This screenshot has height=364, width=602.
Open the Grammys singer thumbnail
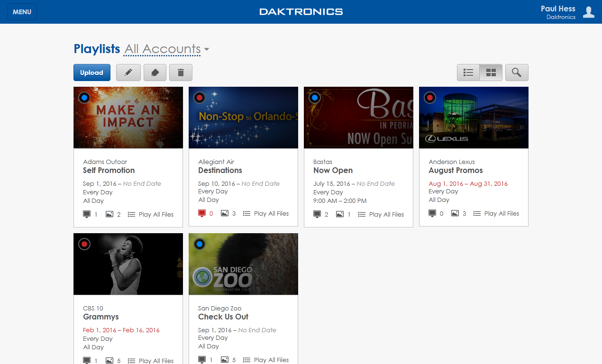tap(128, 264)
